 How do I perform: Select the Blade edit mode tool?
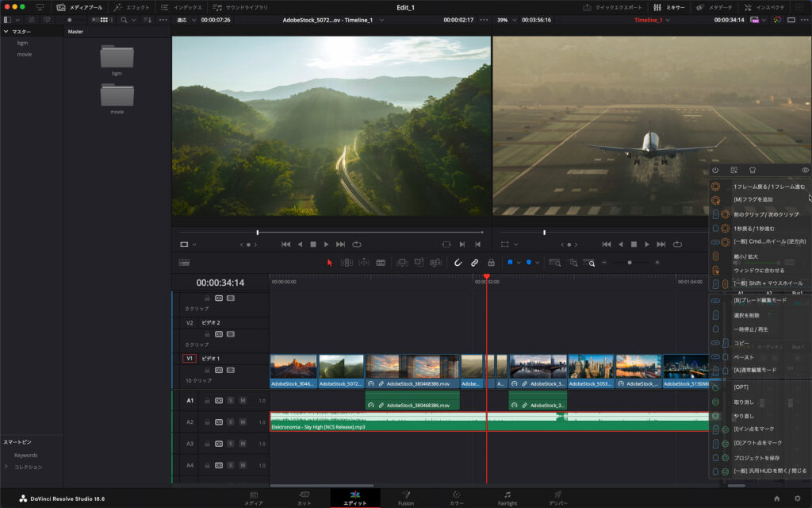(x=381, y=263)
